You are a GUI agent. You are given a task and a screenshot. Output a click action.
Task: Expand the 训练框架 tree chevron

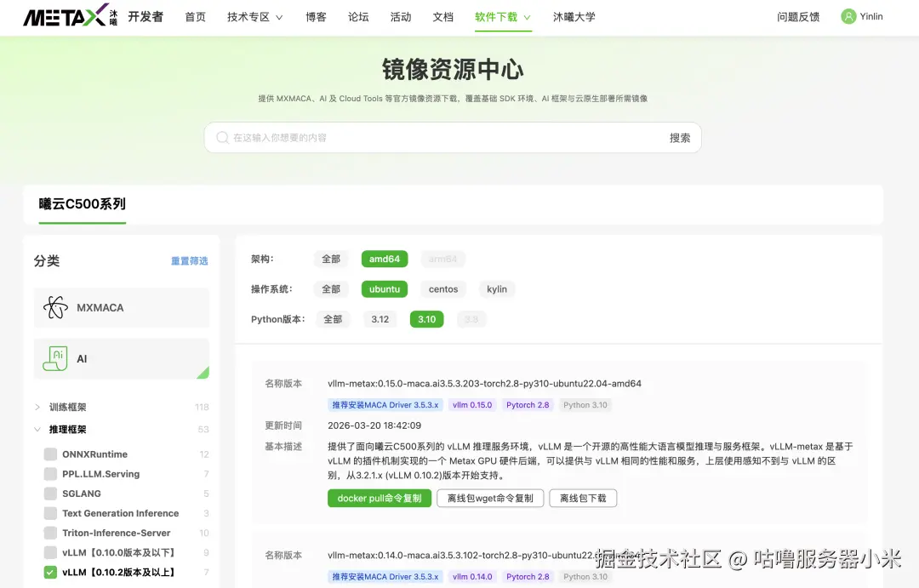[x=37, y=407]
